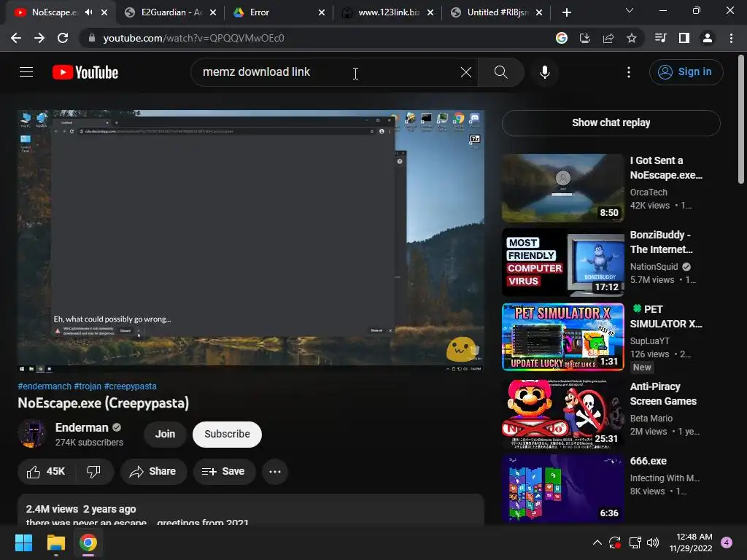Open YouTube settings three-dot menu
747x560 pixels.
[x=629, y=72]
